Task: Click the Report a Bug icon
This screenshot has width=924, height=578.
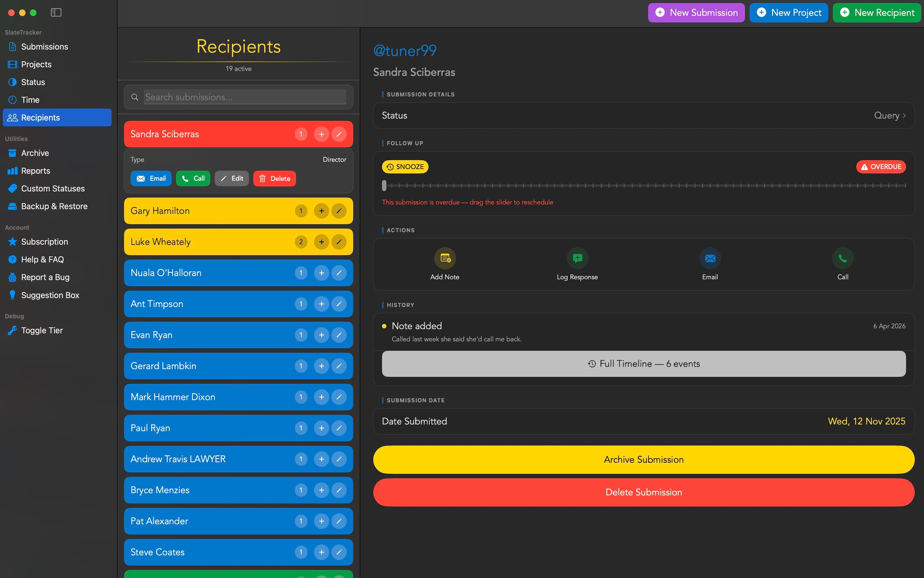Action: click(x=13, y=277)
